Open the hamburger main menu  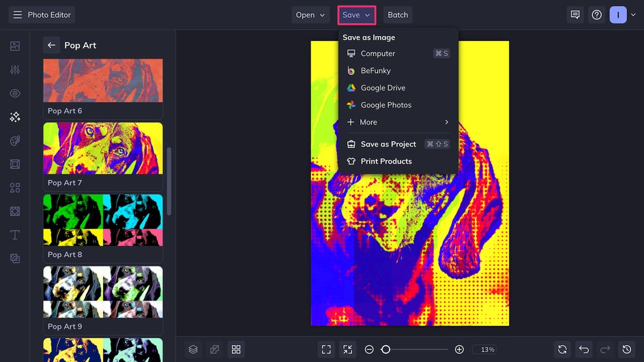17,15
